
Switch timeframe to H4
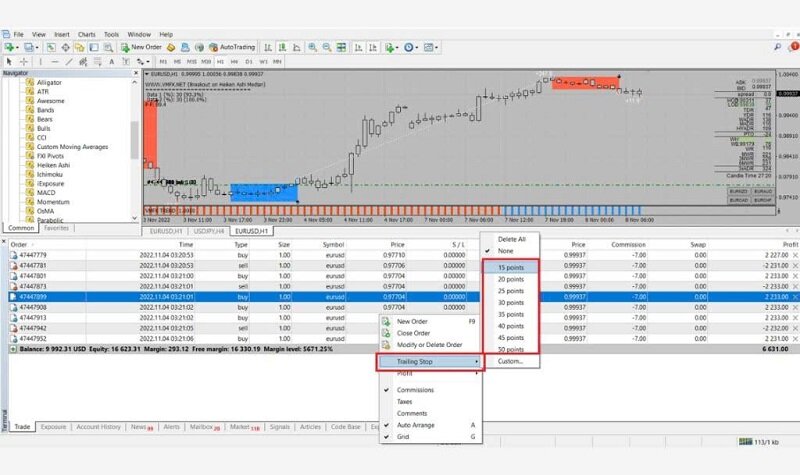(x=234, y=61)
